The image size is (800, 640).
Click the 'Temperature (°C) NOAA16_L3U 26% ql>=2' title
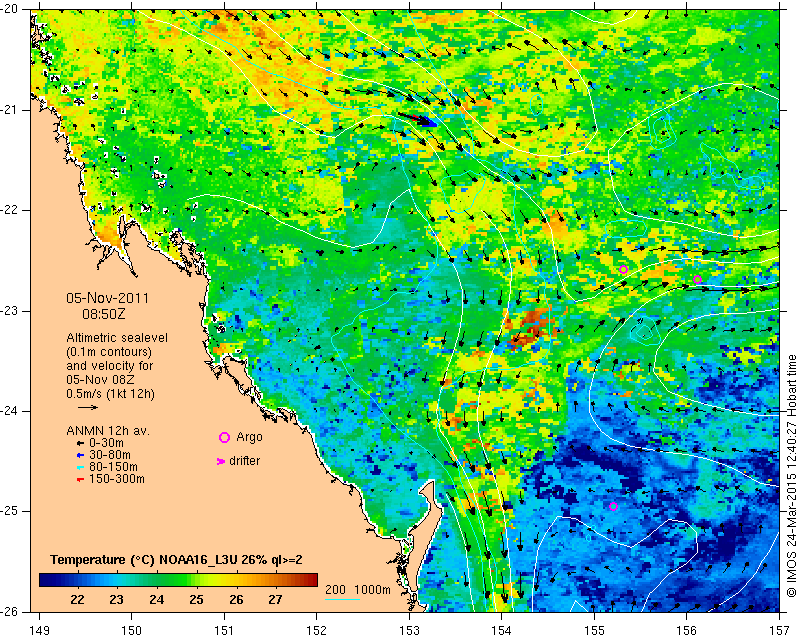click(x=177, y=560)
